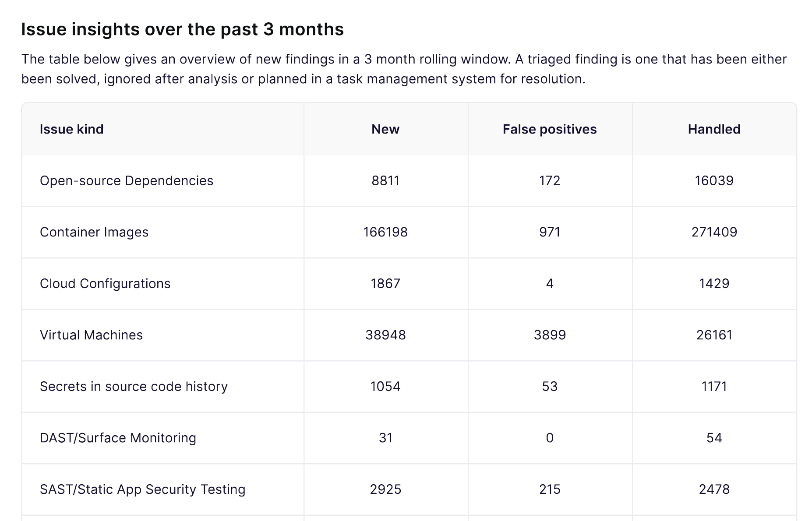
Task: Click the Virtual Machines row label
Action: tap(91, 335)
